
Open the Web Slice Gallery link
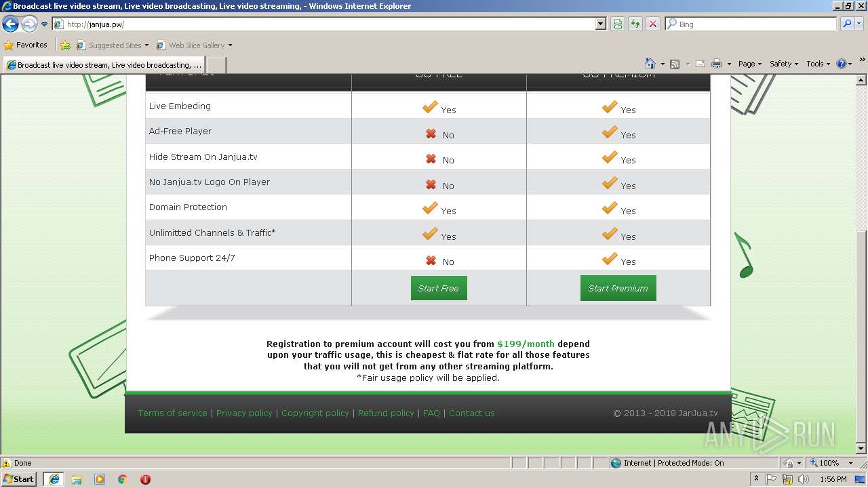194,45
